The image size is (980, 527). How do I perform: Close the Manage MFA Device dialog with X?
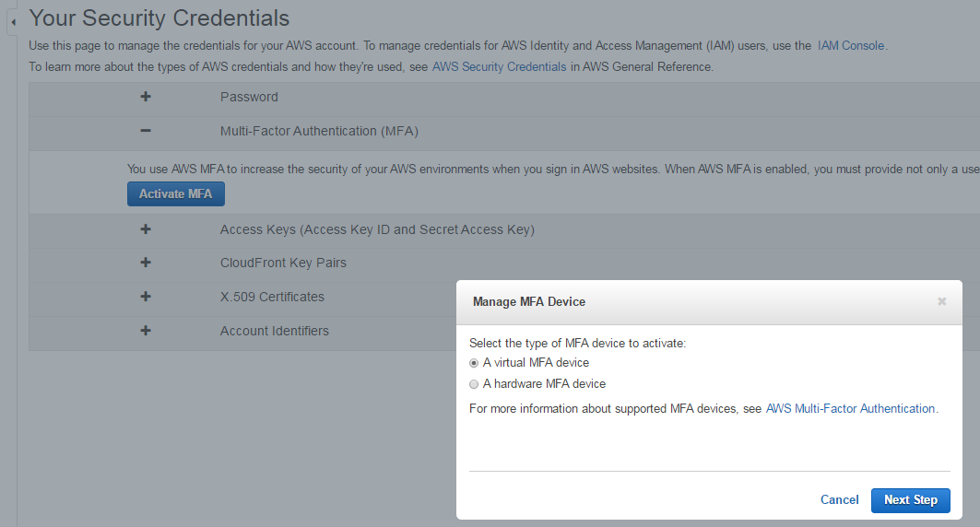click(942, 301)
